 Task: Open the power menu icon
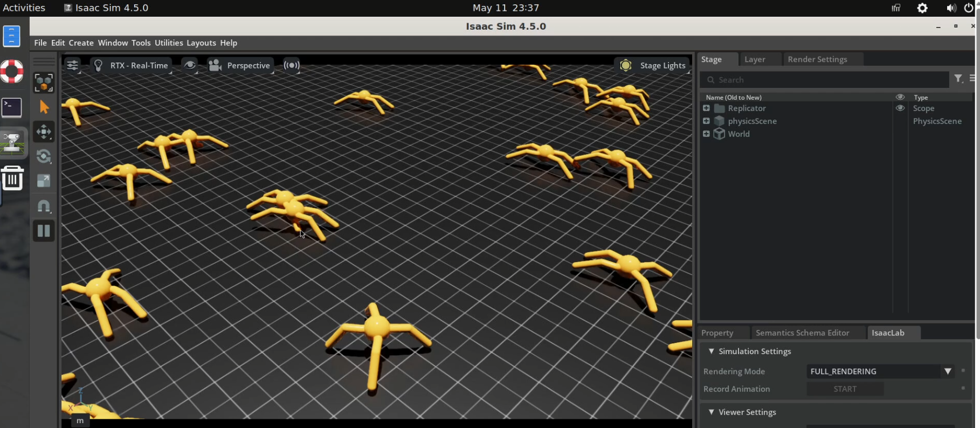point(969,8)
